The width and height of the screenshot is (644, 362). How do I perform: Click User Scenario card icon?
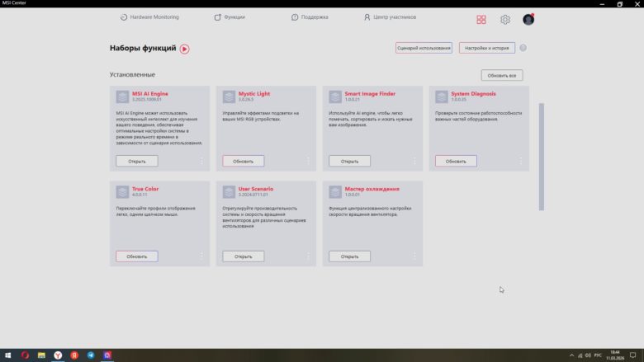coord(229,192)
